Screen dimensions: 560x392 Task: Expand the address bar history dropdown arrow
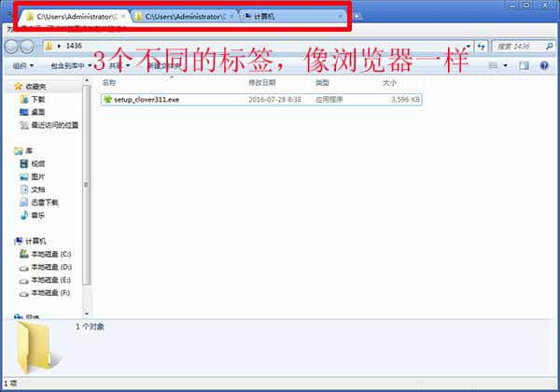(468, 47)
